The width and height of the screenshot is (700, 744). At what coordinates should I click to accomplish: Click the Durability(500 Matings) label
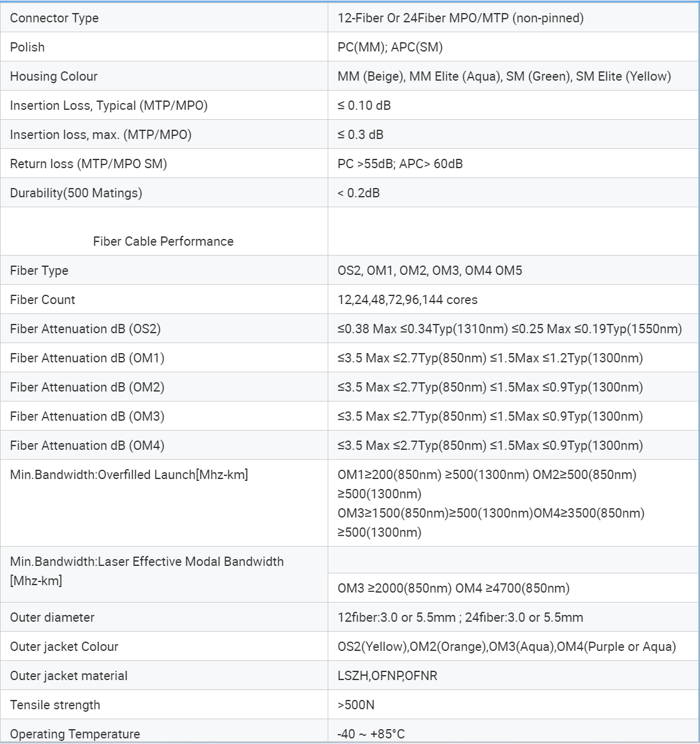coord(76,193)
